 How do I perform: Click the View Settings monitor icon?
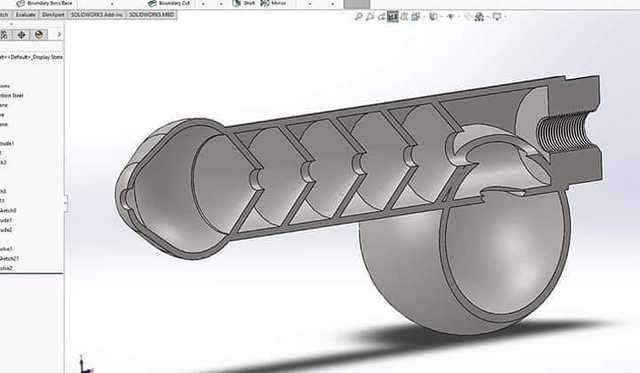click(497, 17)
